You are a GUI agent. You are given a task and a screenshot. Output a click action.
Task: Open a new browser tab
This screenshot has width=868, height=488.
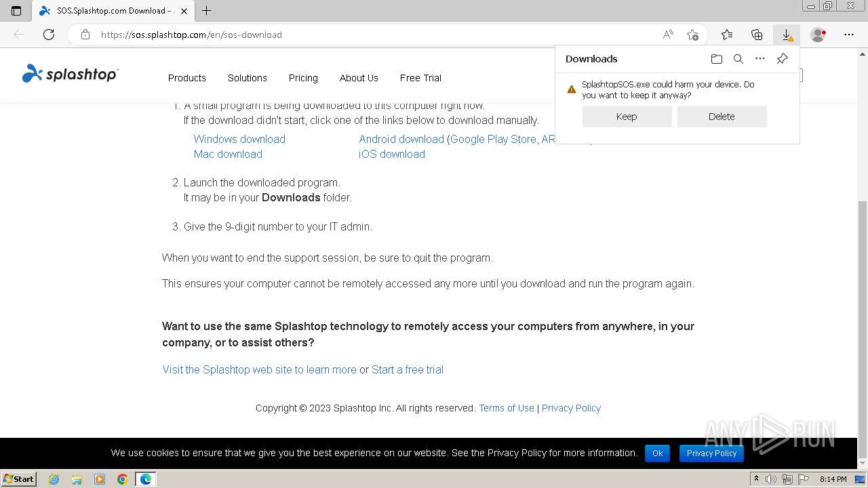pos(206,10)
